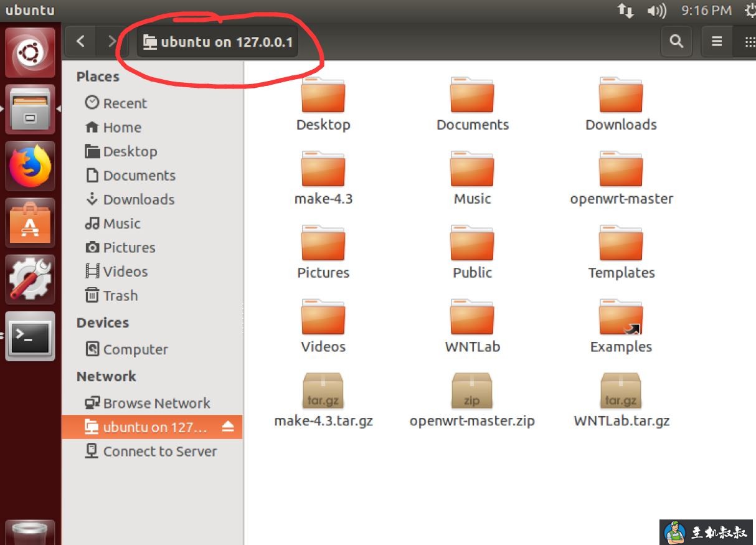Screen dimensions: 756x545
Task: Select Pictures in the sidebar
Action: click(152, 247)
